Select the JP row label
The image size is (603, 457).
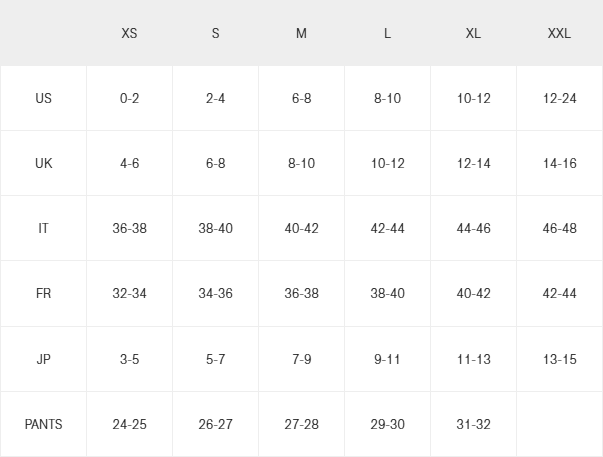(x=43, y=359)
